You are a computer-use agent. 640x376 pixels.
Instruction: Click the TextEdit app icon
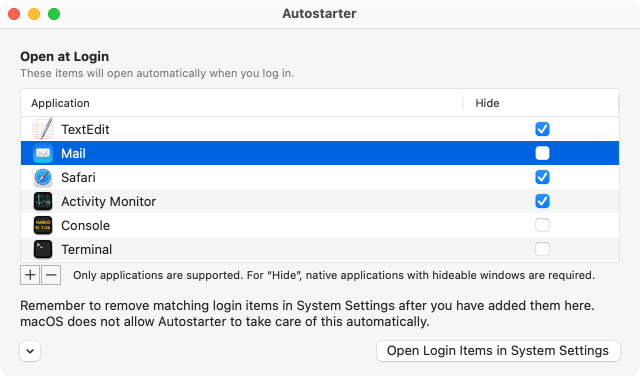pyautogui.click(x=43, y=129)
